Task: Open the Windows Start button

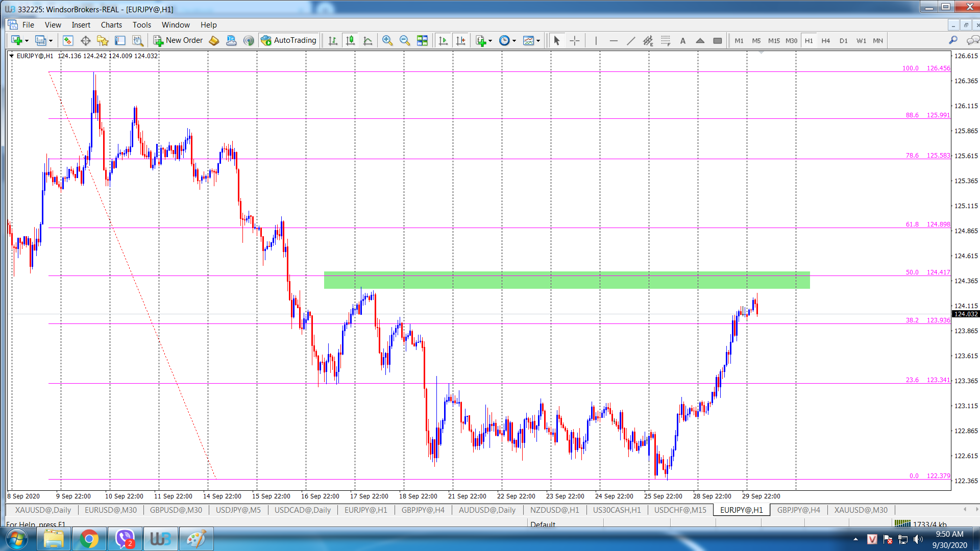Action: click(16, 539)
